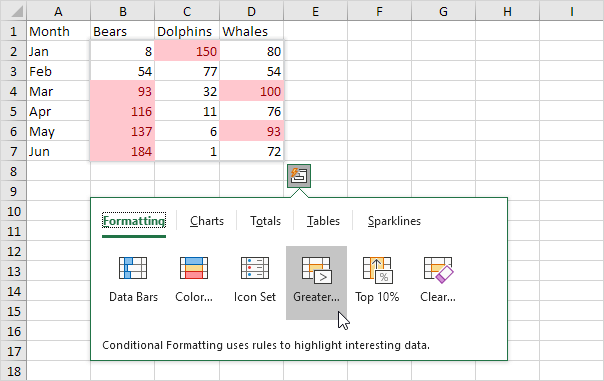The image size is (604, 381).
Task: Select the cell containing 100
Action: (x=251, y=91)
